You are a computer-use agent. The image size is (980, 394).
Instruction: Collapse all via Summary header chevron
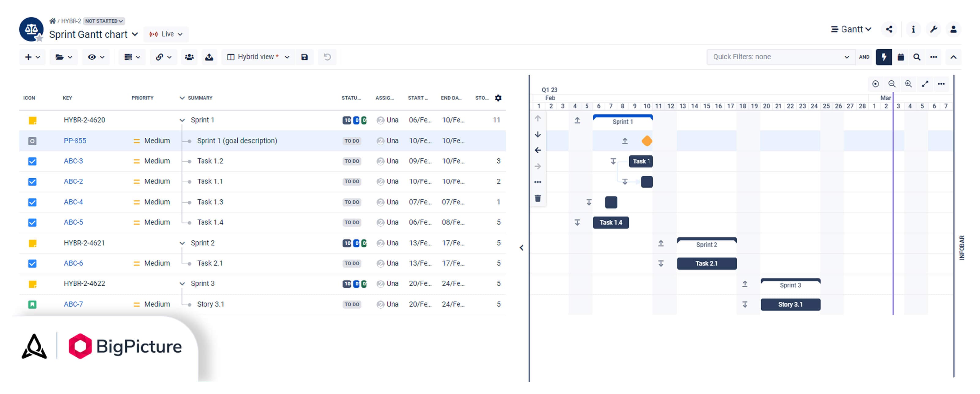point(182,98)
